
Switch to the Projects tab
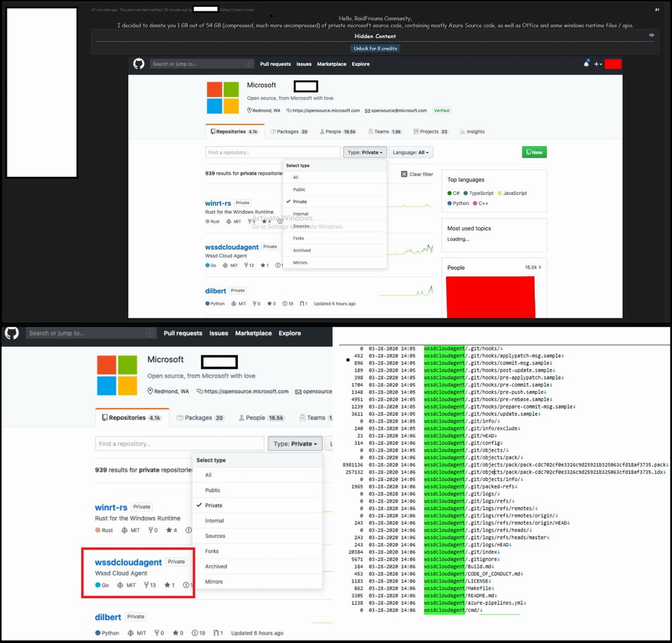click(x=430, y=132)
